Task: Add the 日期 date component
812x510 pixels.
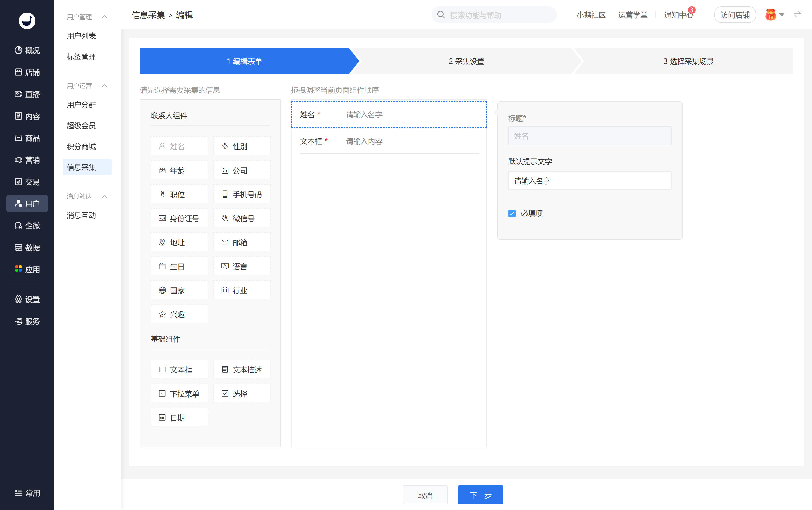Action: [179, 418]
